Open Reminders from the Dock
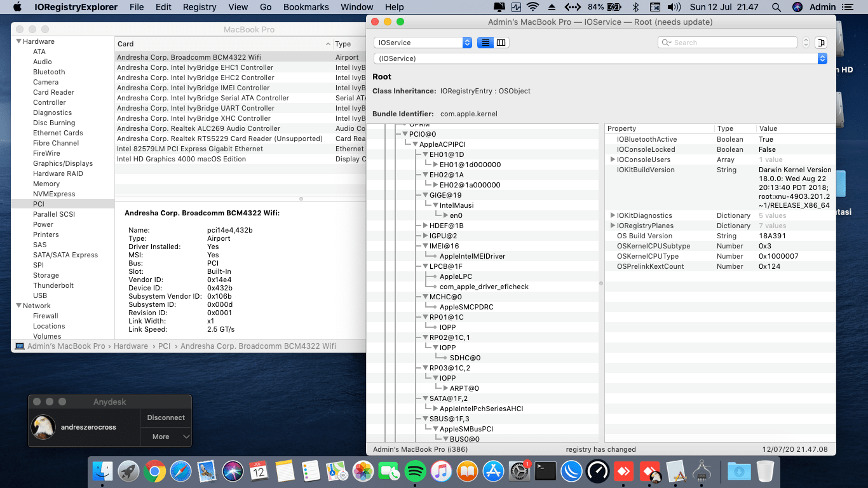The image size is (868, 488). click(311, 471)
